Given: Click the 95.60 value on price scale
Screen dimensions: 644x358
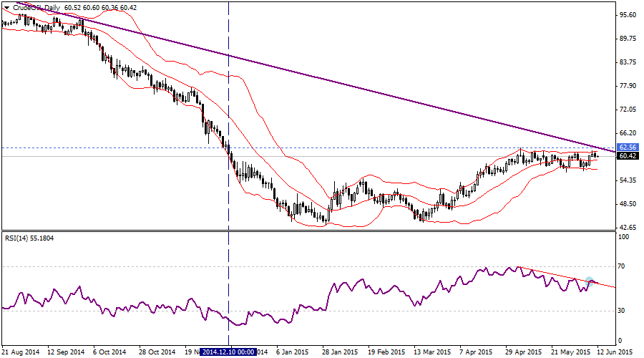Looking at the screenshot, I should tap(628, 15).
